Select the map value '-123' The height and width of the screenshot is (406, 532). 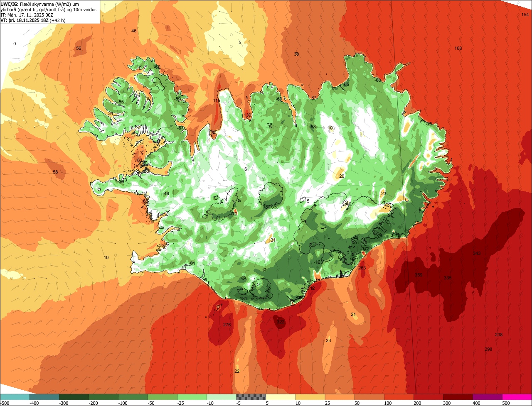(318, 262)
